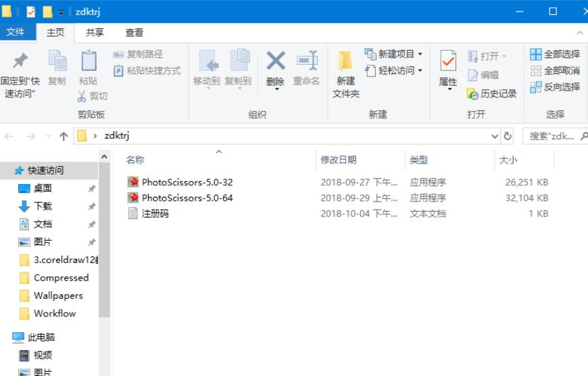Sort by 名称 Name column
This screenshot has height=376, width=588.
(135, 160)
